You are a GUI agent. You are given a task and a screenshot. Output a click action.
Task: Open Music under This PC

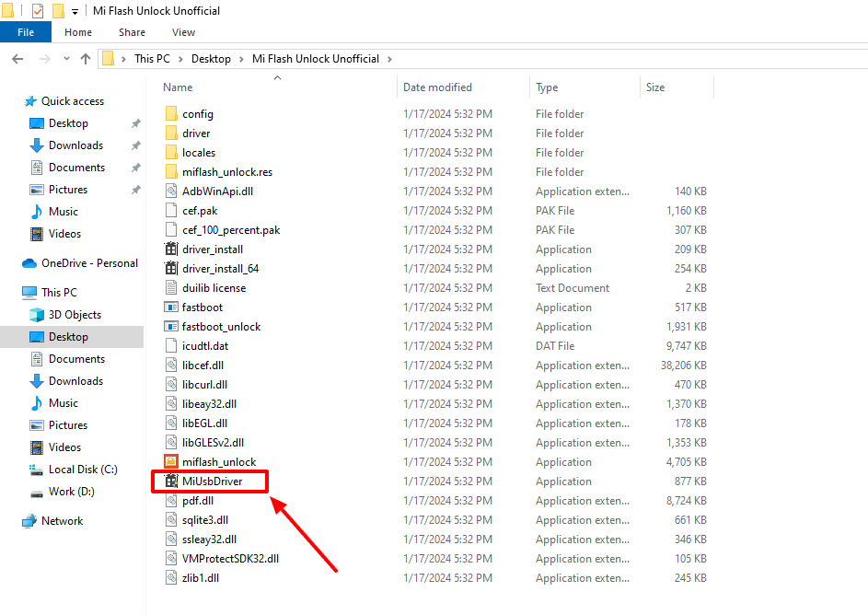click(64, 403)
